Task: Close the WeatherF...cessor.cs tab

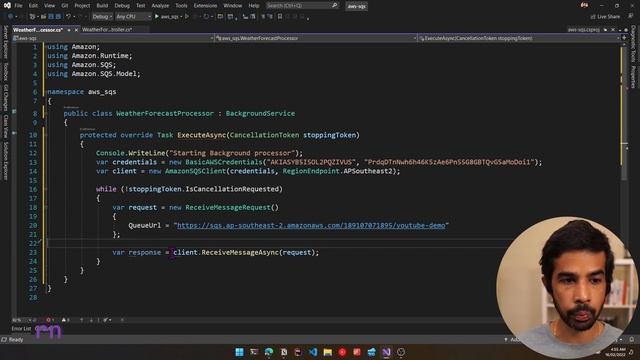Action: click(76, 30)
